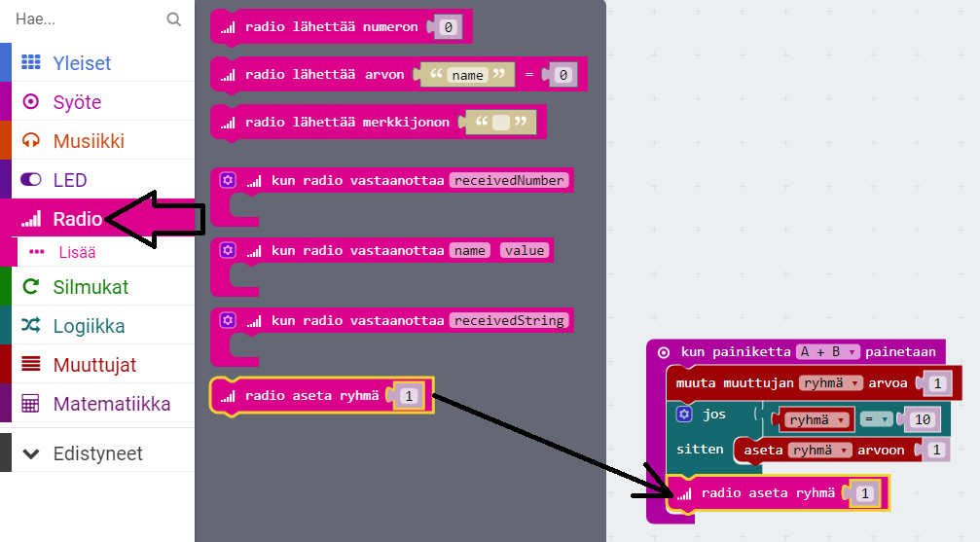Click the Musiikki headphones icon

click(x=31, y=141)
